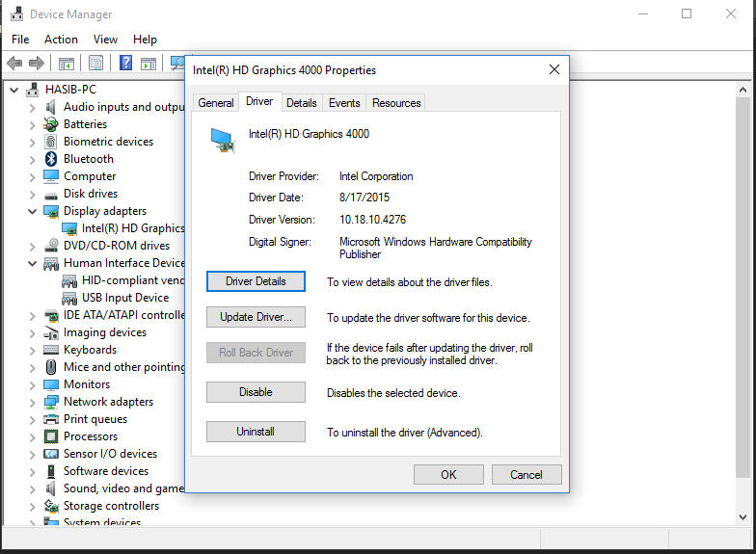Confirm with the OK button

tap(448, 474)
